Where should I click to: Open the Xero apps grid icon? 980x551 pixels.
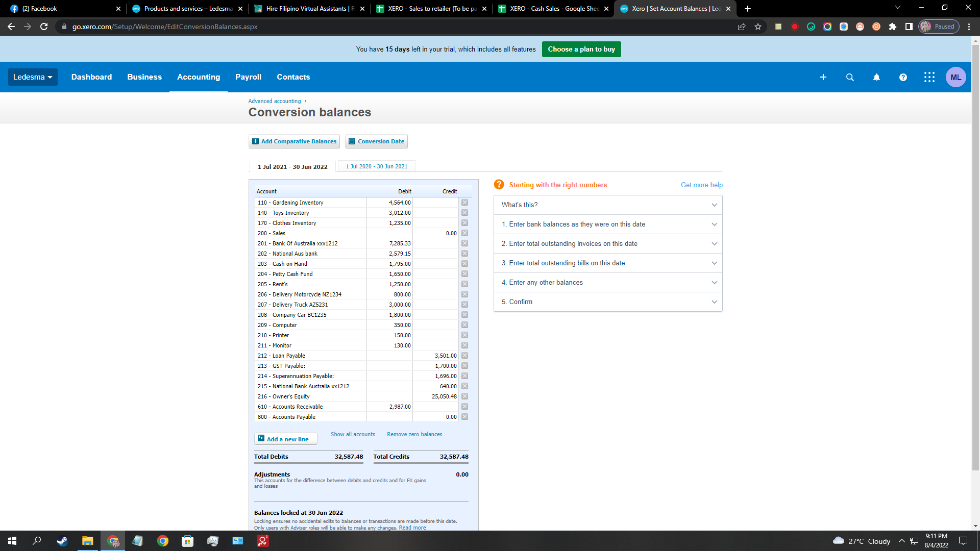click(x=929, y=77)
